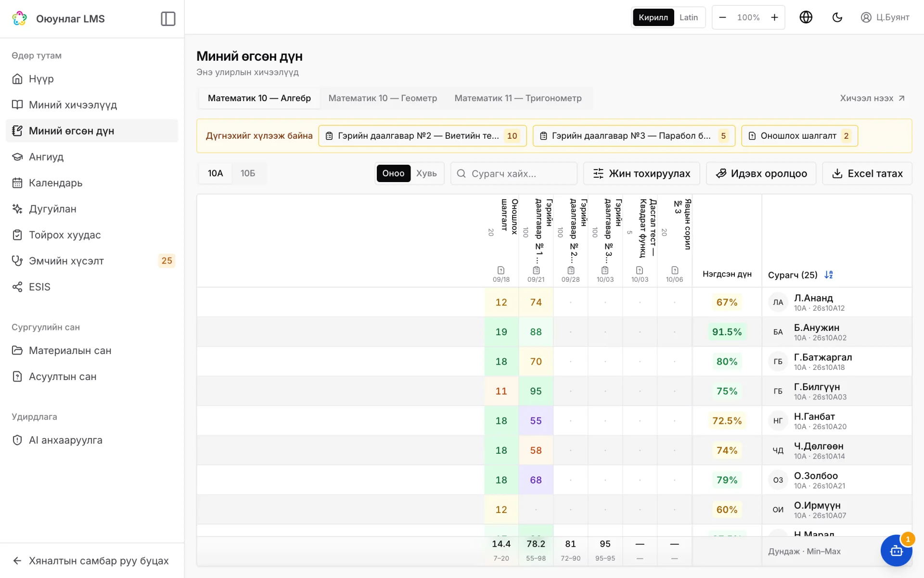Open Ц.Буянт user profile menu

point(885,17)
